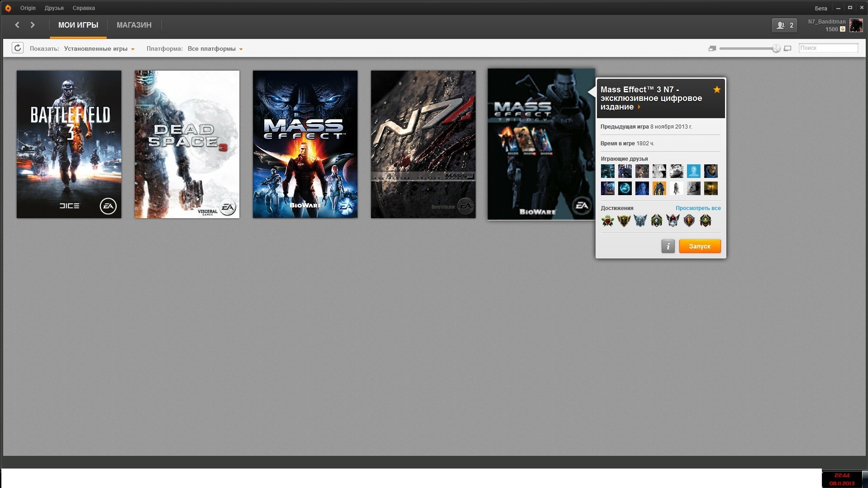Click the blue-hooded character friend avatar

pyautogui.click(x=711, y=171)
